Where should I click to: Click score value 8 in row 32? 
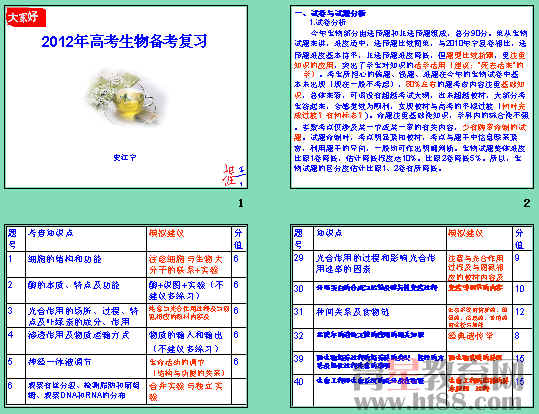(517, 336)
